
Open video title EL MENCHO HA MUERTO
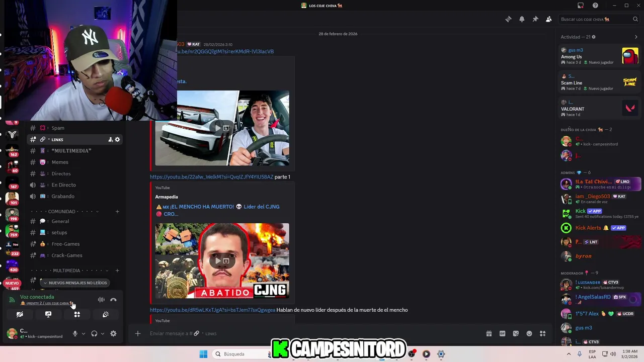click(217, 210)
